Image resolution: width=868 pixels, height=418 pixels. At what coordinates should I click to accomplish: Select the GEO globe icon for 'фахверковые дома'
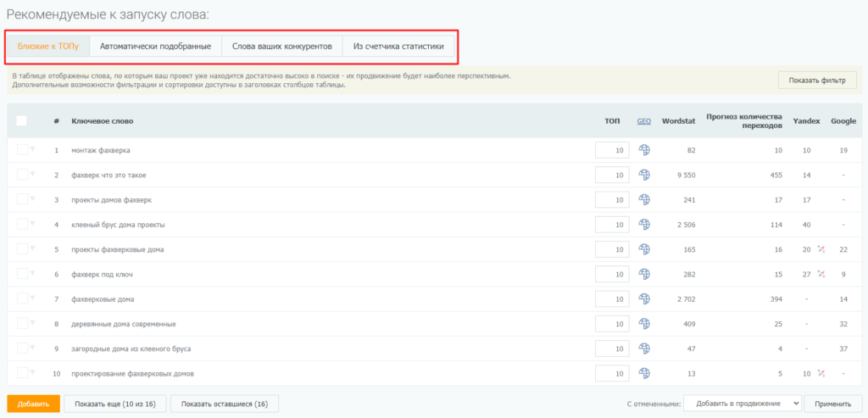point(644,299)
